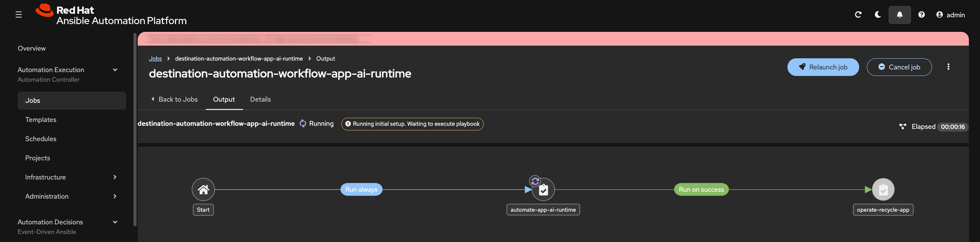Toggle dark mode moon icon

click(x=878, y=15)
